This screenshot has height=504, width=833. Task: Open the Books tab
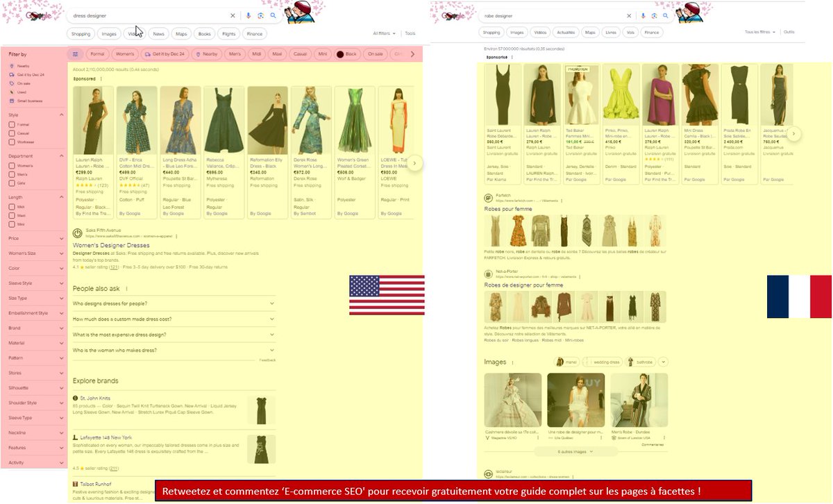pyautogui.click(x=204, y=33)
